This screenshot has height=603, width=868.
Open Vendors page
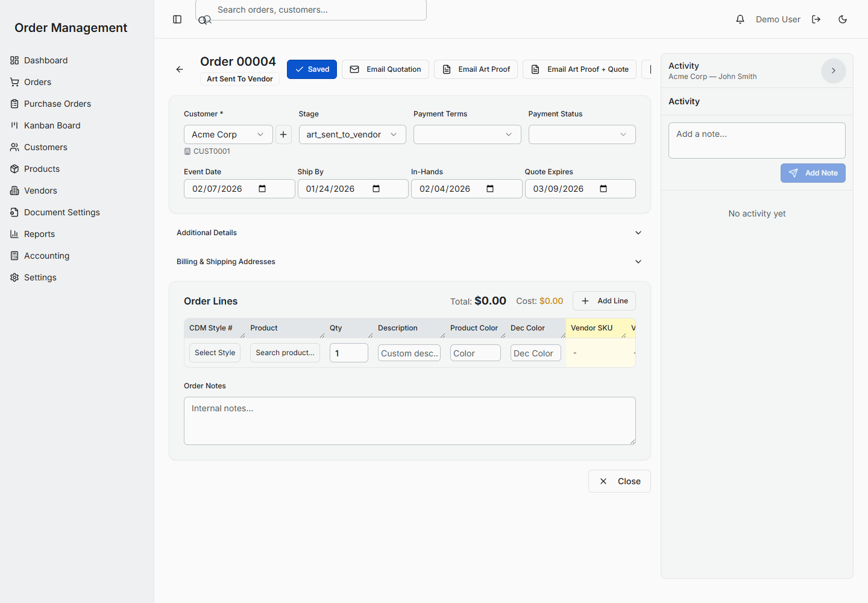coord(77,191)
